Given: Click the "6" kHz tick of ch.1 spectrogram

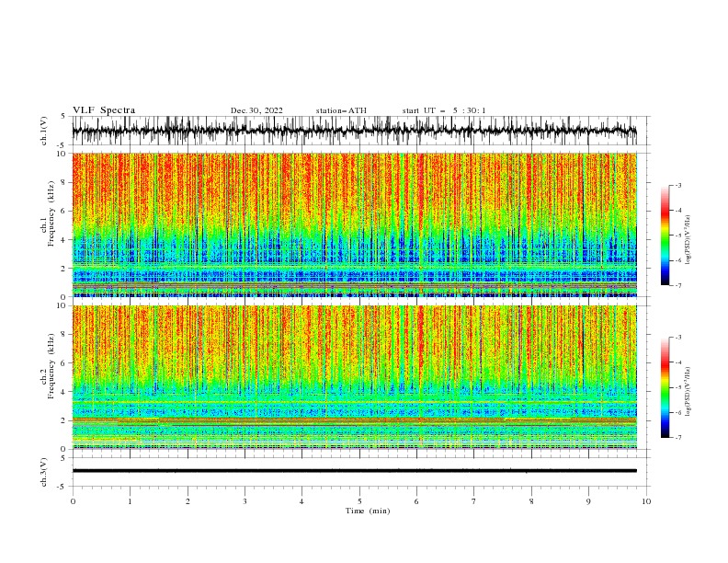Looking at the screenshot, I should point(64,211).
